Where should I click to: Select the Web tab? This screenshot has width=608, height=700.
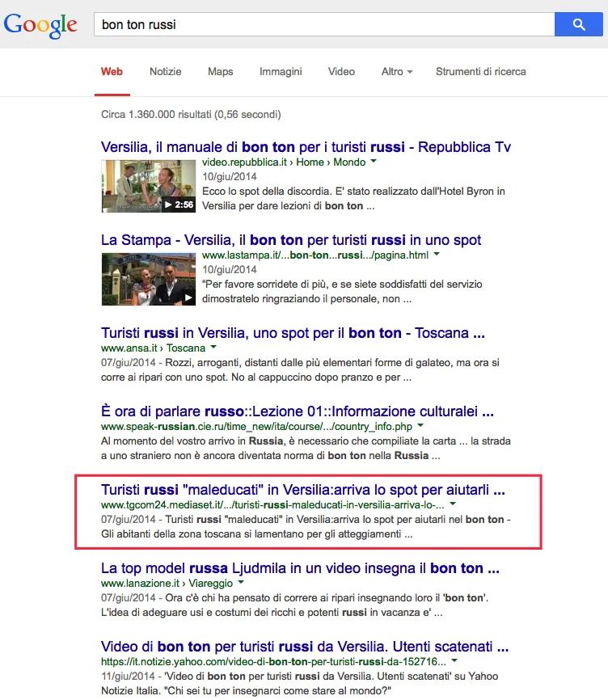tap(112, 71)
